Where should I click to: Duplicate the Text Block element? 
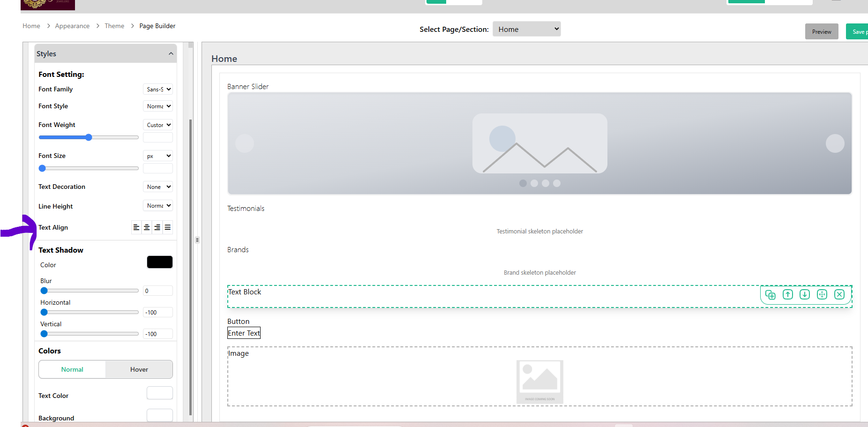click(x=771, y=295)
